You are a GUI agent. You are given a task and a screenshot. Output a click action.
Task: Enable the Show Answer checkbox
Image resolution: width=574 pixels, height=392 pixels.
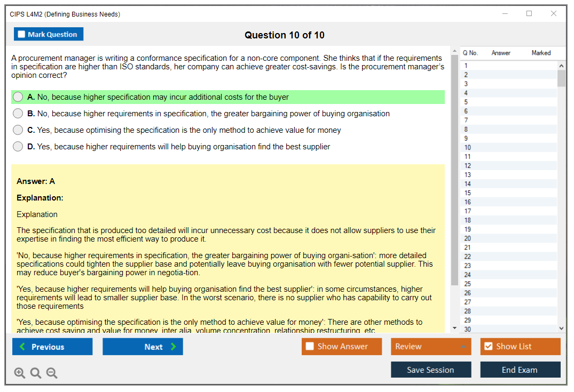coord(310,347)
